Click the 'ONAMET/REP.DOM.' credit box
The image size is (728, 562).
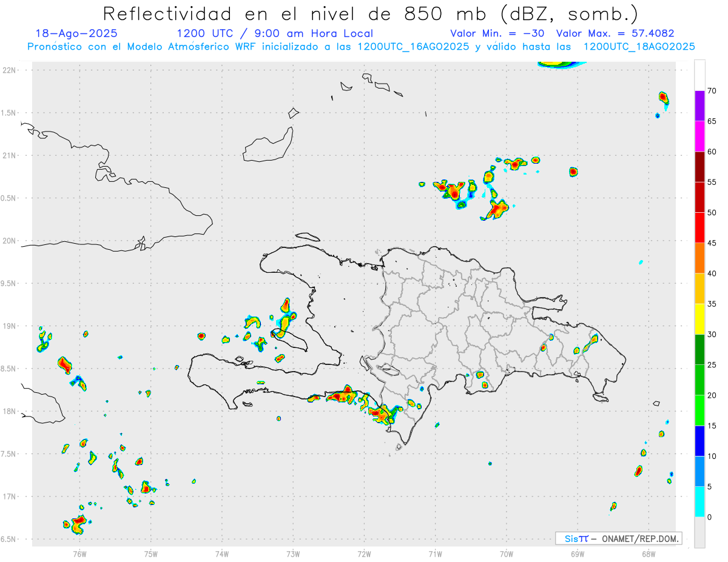[x=618, y=538]
